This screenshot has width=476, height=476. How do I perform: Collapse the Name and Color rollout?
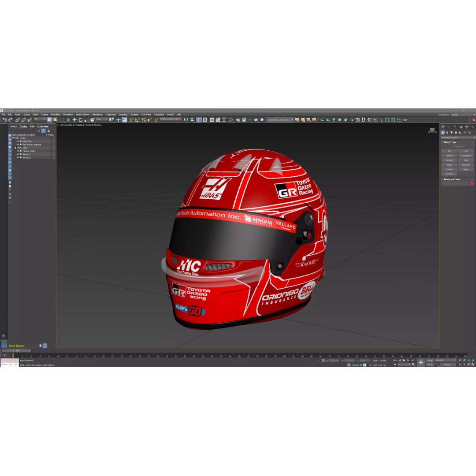pyautogui.click(x=452, y=179)
